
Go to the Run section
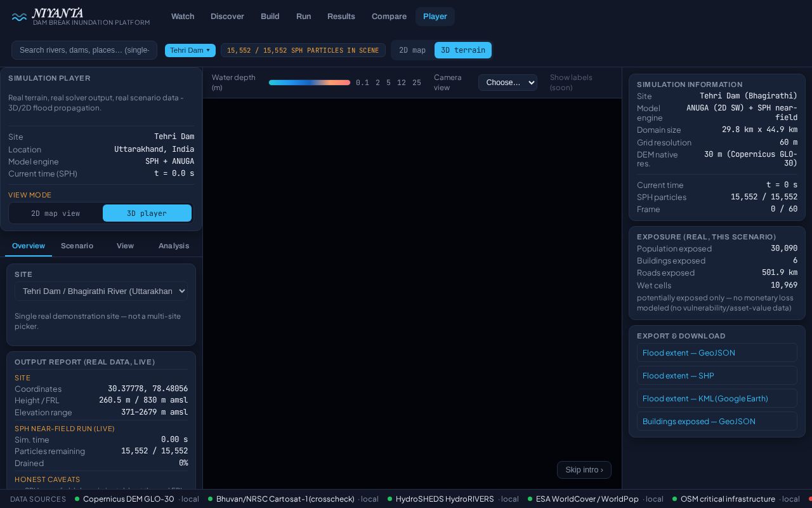pyautogui.click(x=304, y=17)
